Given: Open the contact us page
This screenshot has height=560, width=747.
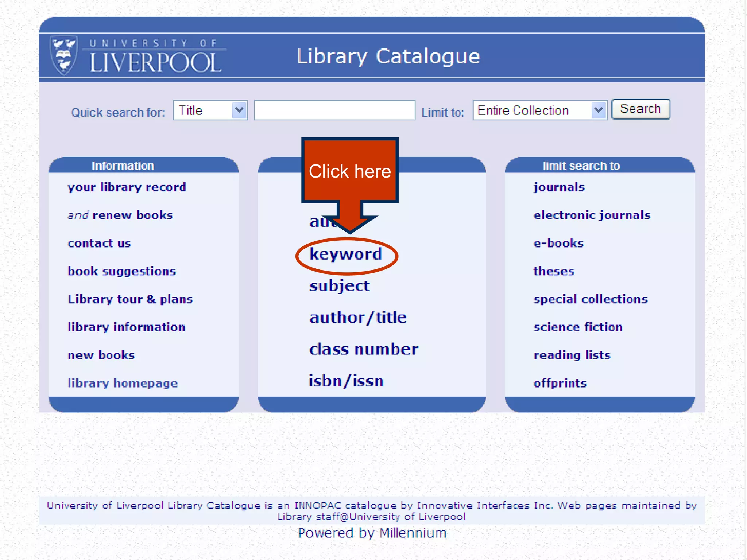Looking at the screenshot, I should tap(99, 243).
